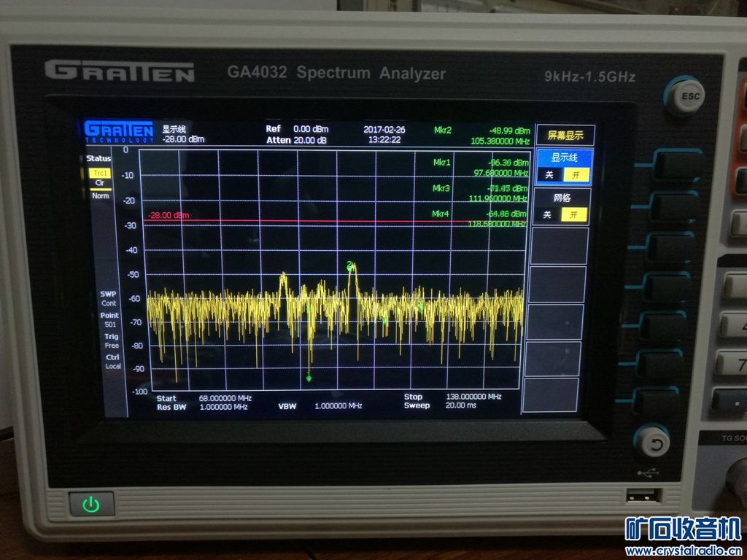Screen dimensions: 747x560
Task: Select the 屏幕显示 menu title
Action: point(565,135)
